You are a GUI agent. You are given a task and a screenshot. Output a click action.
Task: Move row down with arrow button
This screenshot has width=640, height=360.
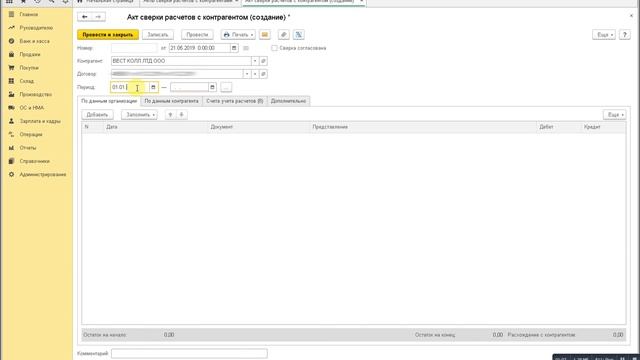click(181, 115)
